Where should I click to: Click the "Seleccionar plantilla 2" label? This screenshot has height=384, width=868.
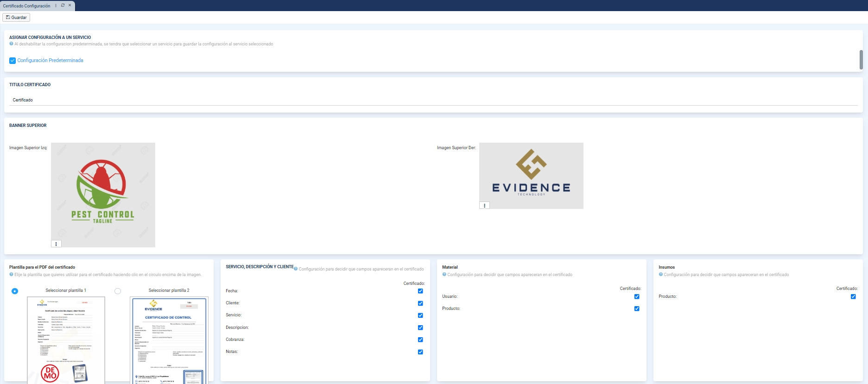pyautogui.click(x=169, y=290)
